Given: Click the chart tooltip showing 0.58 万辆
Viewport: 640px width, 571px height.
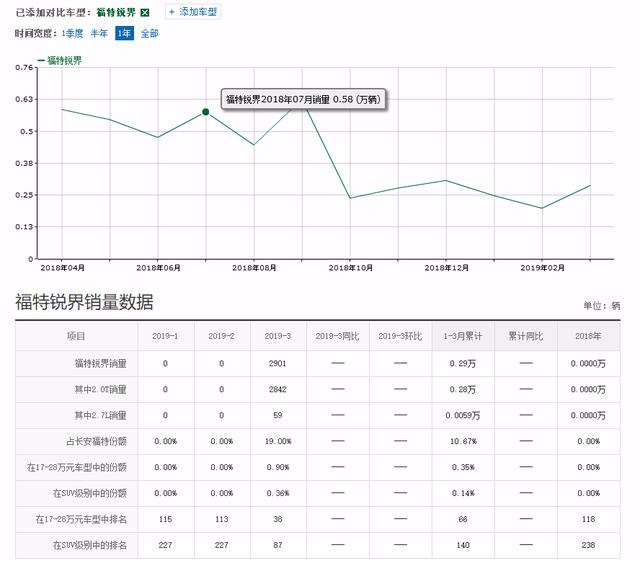Looking at the screenshot, I should pos(304,100).
